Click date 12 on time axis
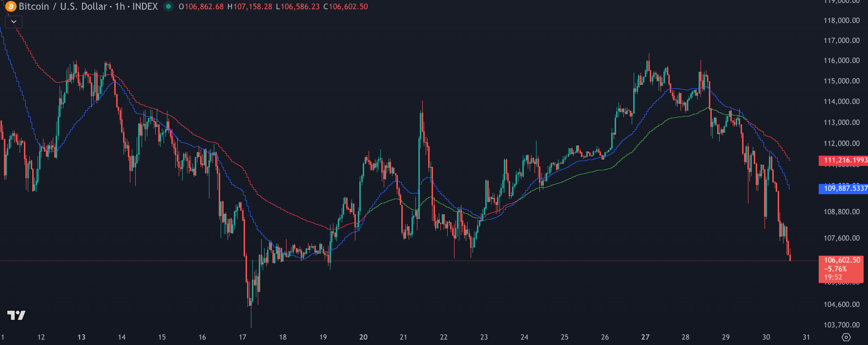Image resolution: width=868 pixels, height=345 pixels. [x=41, y=337]
